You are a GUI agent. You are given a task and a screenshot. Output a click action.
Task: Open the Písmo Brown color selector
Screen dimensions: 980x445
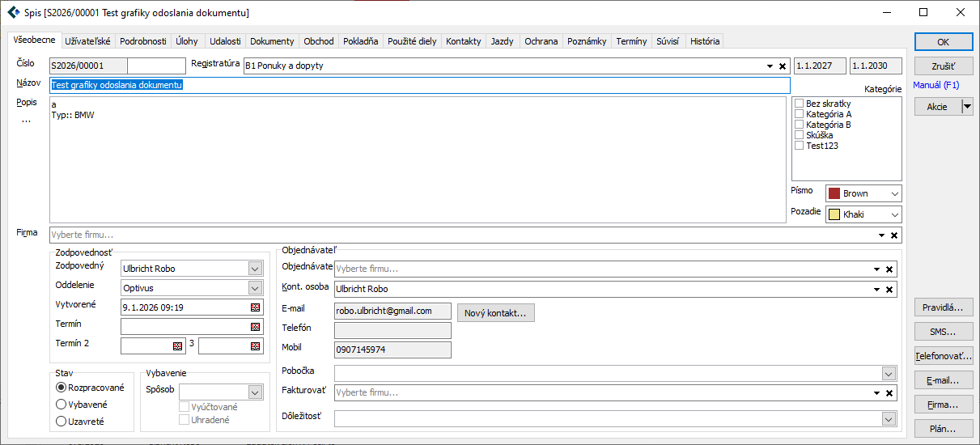tap(863, 194)
